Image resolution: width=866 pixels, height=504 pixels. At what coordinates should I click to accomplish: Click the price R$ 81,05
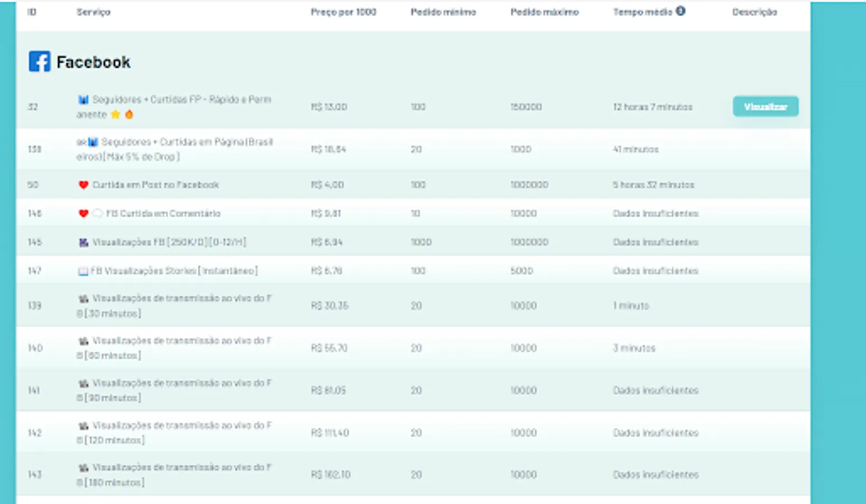click(x=328, y=390)
